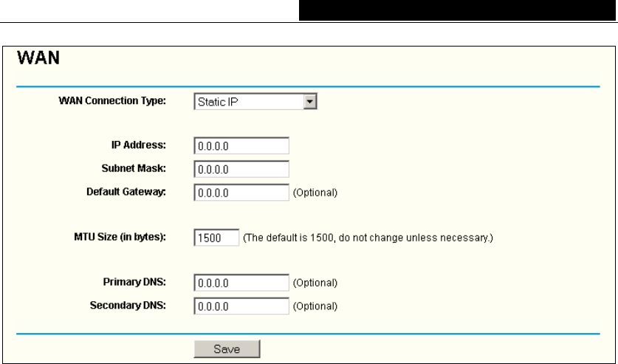Image resolution: width=618 pixels, height=364 pixels.
Task: Focus the Primary DNS input field
Action: [241, 283]
